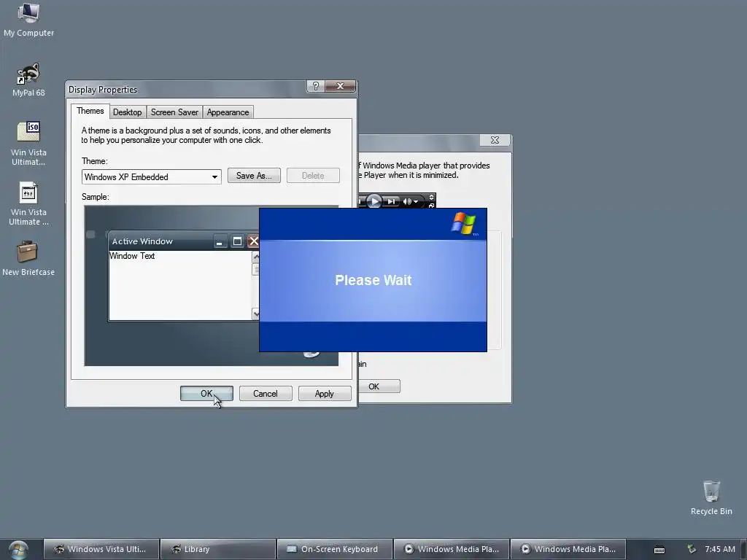Click the Window Text label in the sample
747x560 pixels.
132,256
